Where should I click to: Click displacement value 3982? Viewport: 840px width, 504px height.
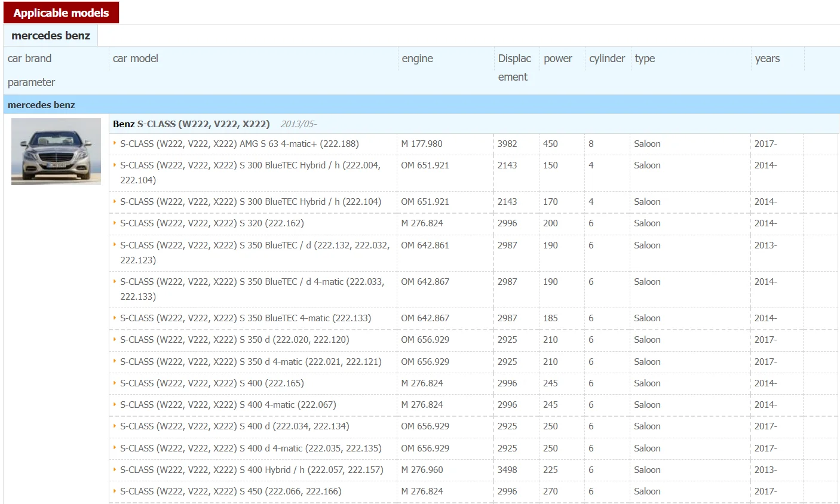[x=507, y=144]
